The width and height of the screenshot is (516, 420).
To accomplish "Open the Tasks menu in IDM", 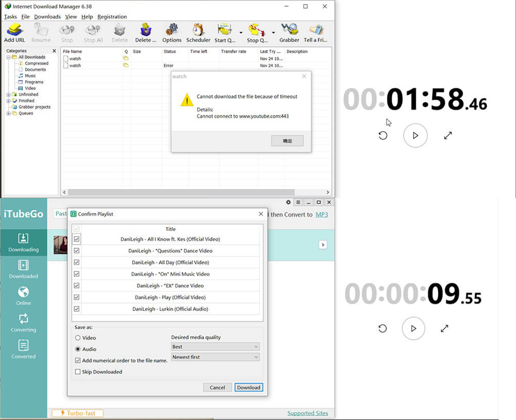I will (10, 17).
